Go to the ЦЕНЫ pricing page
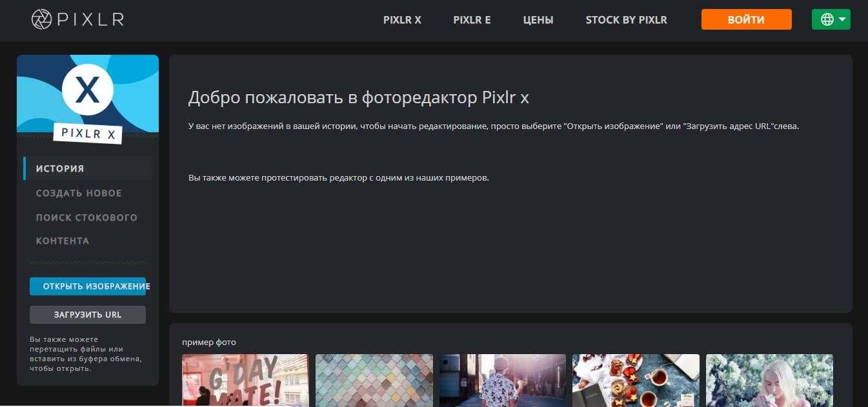868x407 pixels. [538, 20]
